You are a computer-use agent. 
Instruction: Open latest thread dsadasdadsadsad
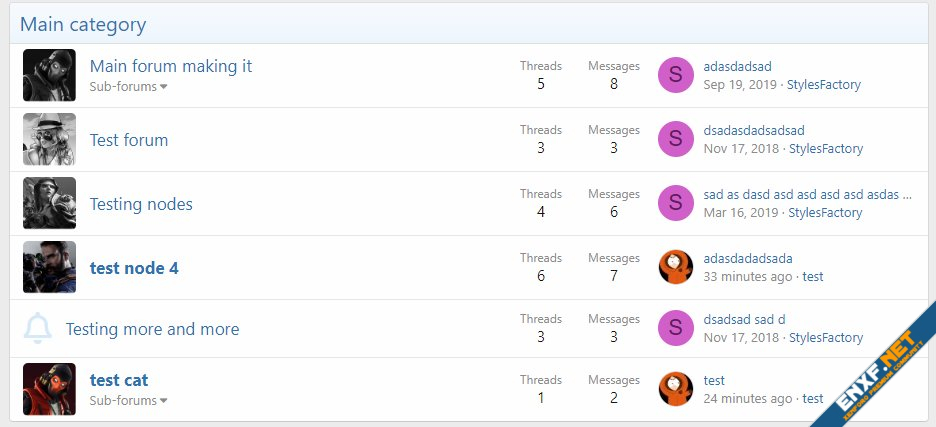click(753, 130)
